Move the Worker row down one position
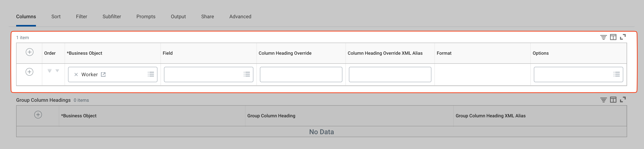Viewport: 644px width, 149px height. (57, 71)
